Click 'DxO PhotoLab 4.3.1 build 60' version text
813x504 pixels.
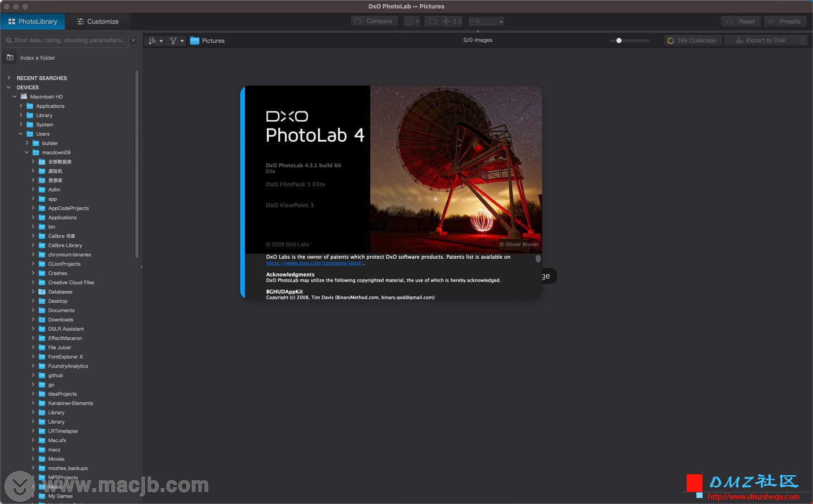tap(303, 165)
